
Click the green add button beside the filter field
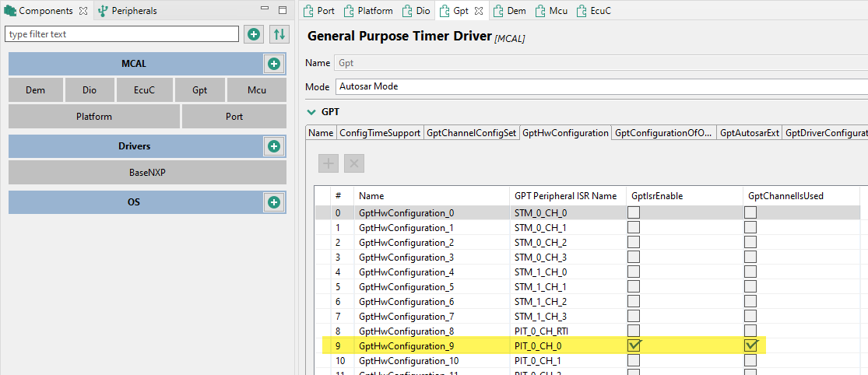[254, 34]
